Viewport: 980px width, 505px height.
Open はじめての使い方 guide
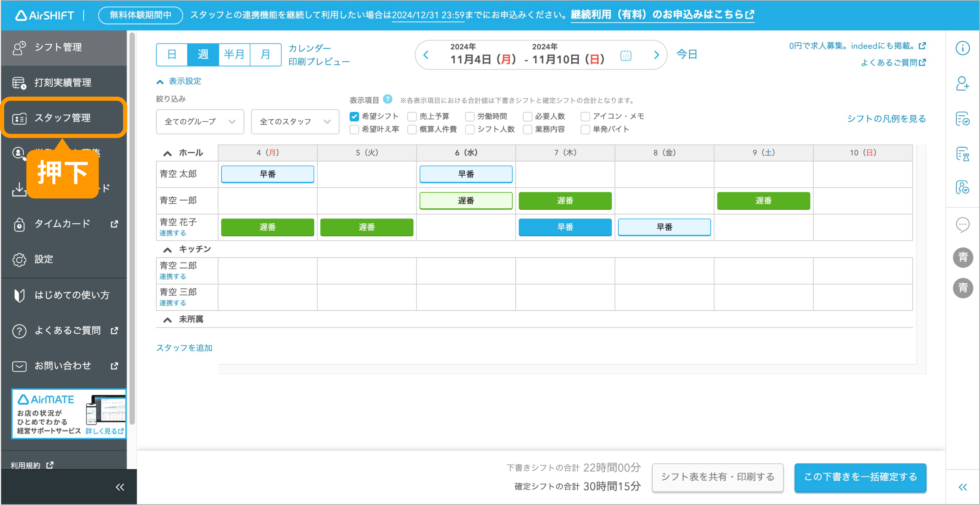[64, 295]
